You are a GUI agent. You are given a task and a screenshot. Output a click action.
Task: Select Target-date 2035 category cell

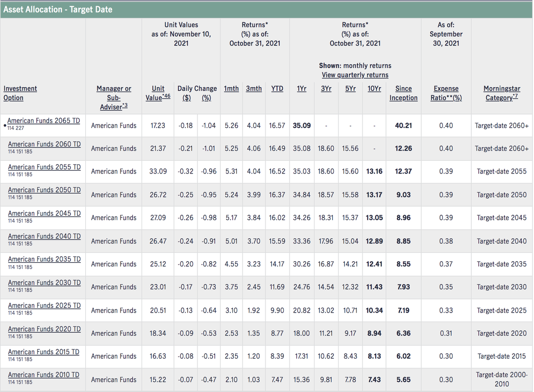(502, 264)
